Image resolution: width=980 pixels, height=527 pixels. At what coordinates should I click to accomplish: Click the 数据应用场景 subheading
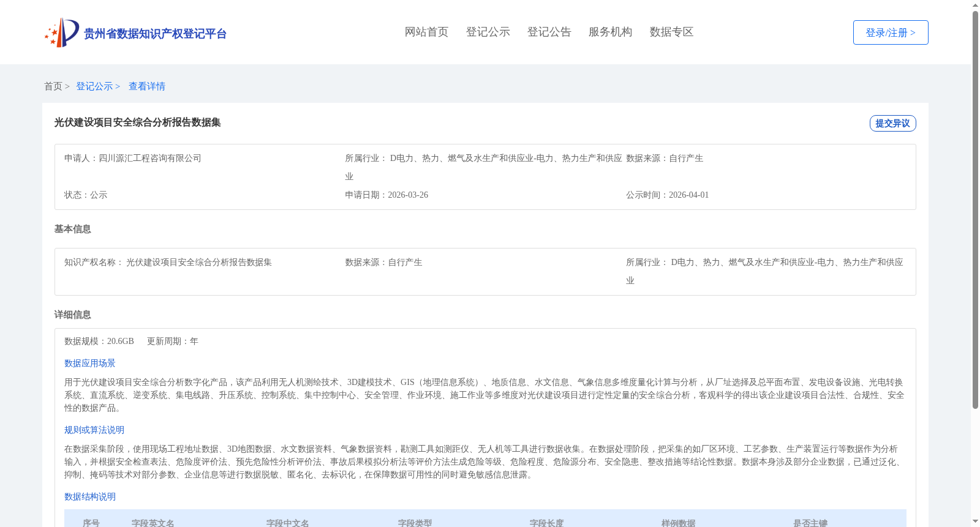(90, 363)
